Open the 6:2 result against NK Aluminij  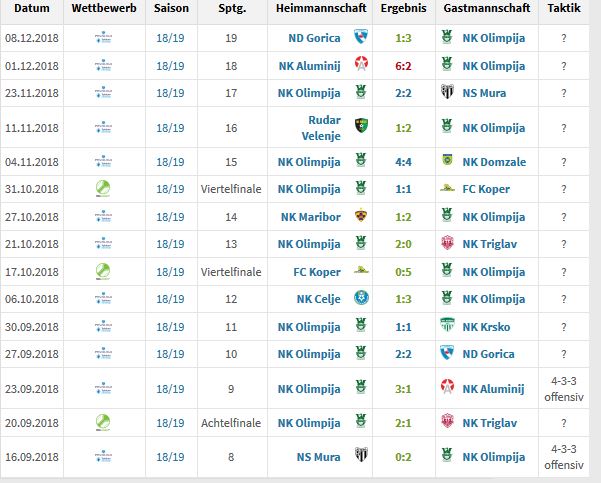(403, 66)
